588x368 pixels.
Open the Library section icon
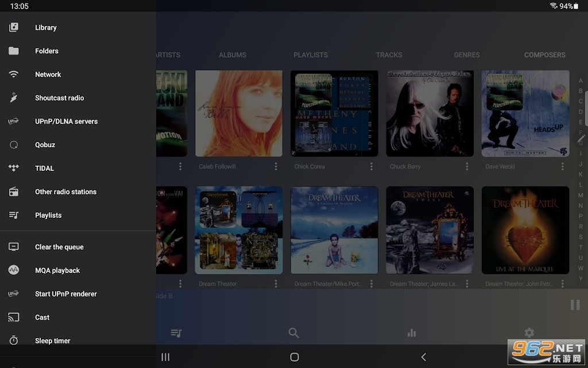point(14,28)
